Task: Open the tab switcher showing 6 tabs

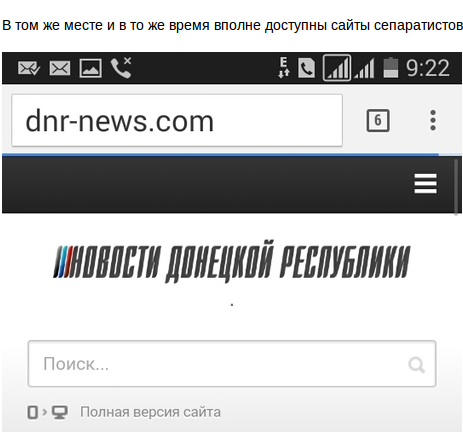Action: click(378, 120)
